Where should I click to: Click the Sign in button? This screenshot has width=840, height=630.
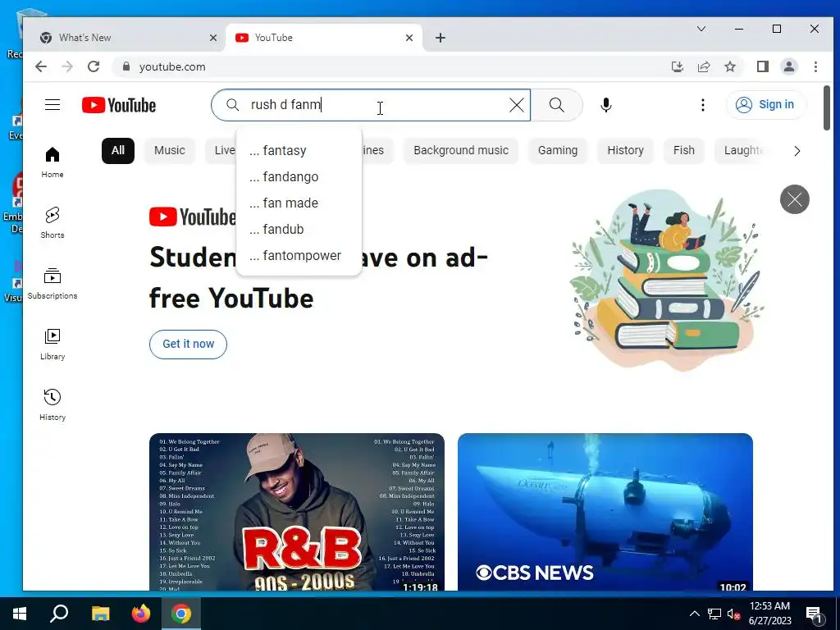point(765,104)
